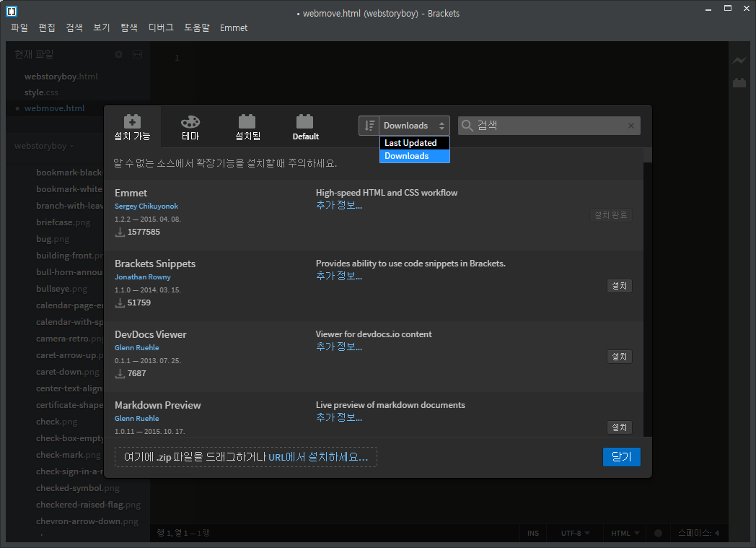Select caret-down.png in file tree
The height and width of the screenshot is (548, 756).
tap(68, 372)
